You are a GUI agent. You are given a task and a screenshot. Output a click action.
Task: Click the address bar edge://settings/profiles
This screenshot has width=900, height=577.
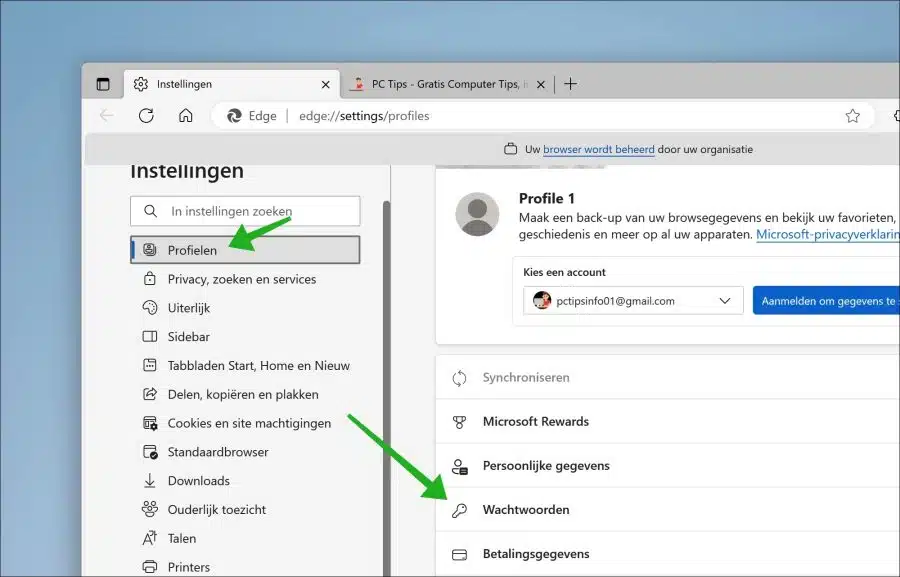364,116
